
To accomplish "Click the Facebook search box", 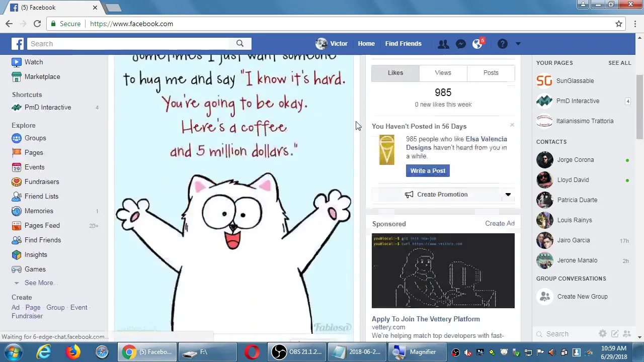I will [128, 44].
